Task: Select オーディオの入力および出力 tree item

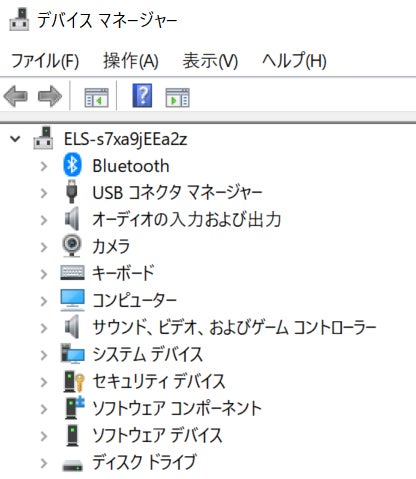Action: [x=187, y=219]
